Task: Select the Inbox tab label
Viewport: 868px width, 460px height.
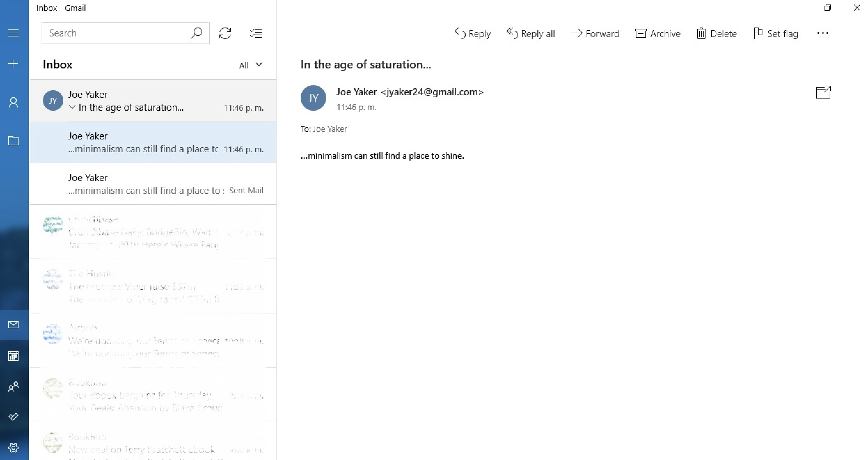Action: (x=57, y=64)
